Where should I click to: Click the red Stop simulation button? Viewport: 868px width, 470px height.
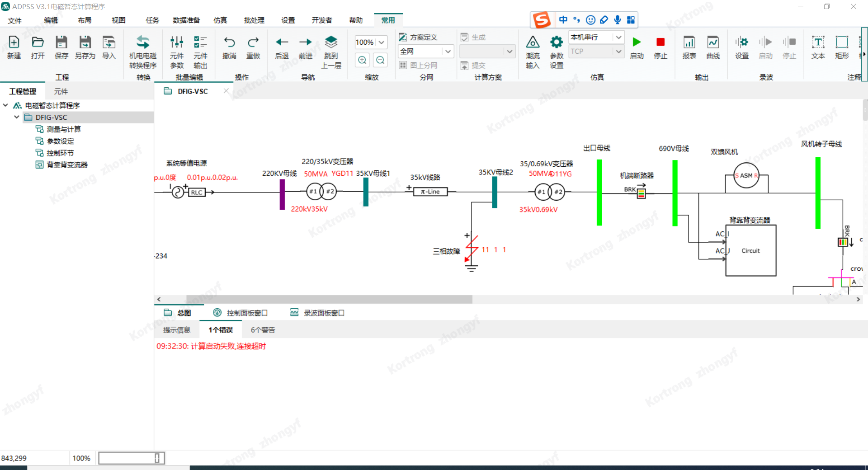[660, 42]
